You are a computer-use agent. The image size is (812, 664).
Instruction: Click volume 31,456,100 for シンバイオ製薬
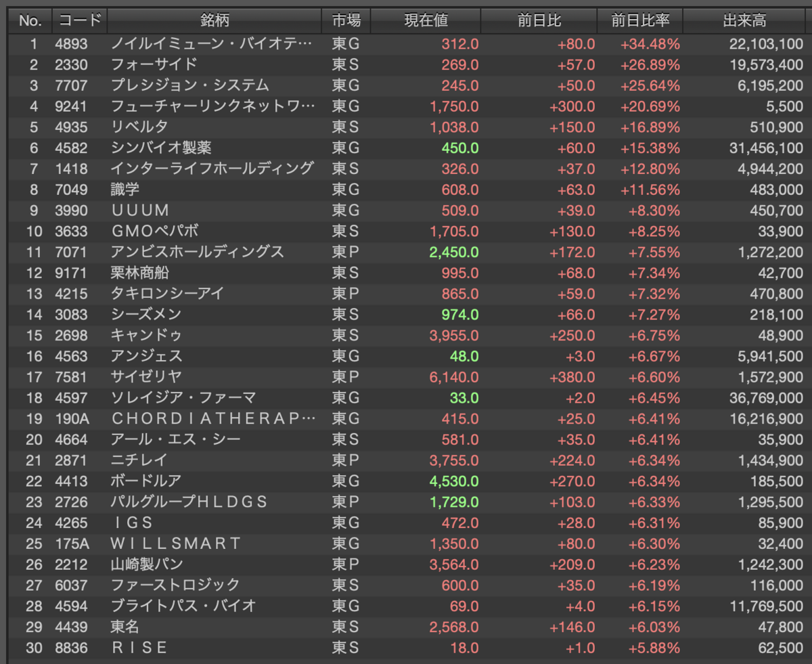click(765, 148)
